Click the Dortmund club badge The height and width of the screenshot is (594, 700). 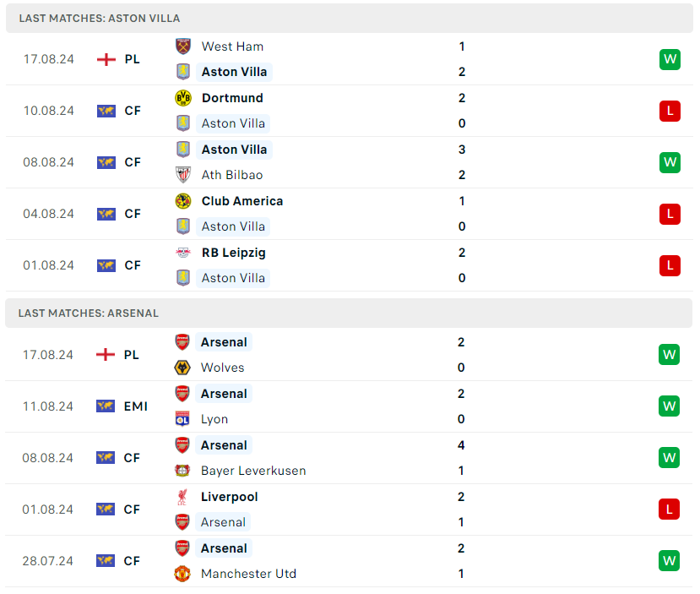(183, 98)
